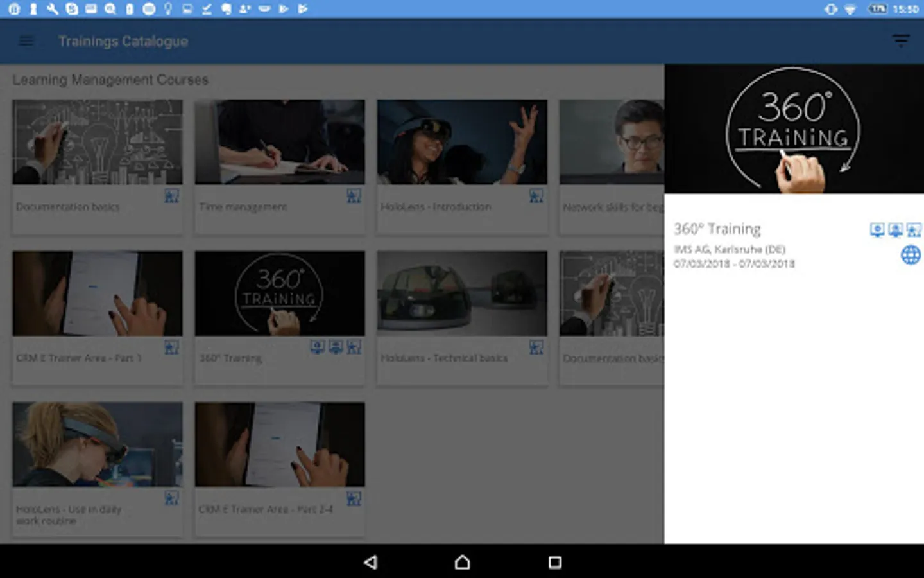Open the CRM E Trainer Area - Part 2-4 thumbnail

(280, 444)
